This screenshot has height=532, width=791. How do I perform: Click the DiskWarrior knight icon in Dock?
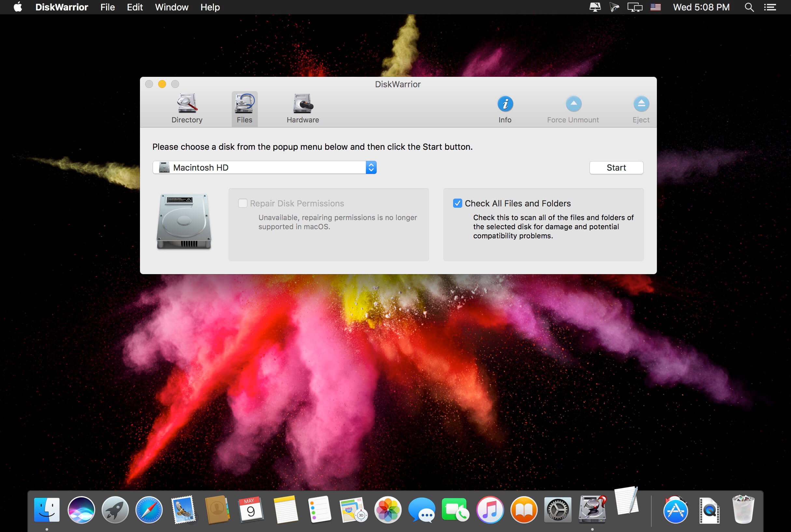click(592, 509)
